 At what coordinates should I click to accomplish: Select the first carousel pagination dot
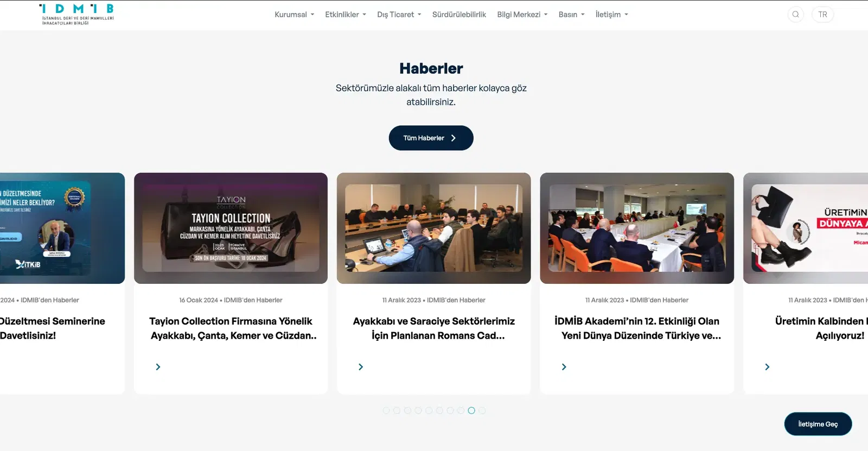tap(386, 410)
